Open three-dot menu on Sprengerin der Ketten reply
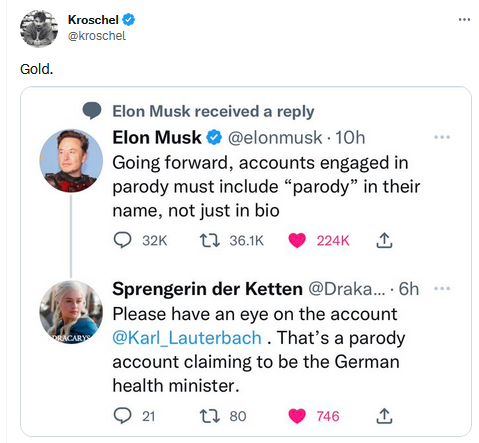Image resolution: width=479 pixels, height=443 pixels. tap(442, 288)
